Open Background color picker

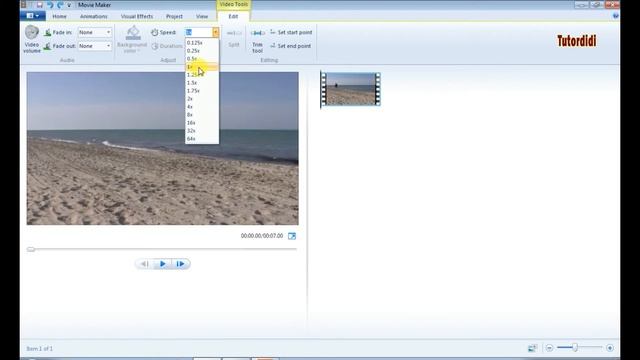click(132, 40)
